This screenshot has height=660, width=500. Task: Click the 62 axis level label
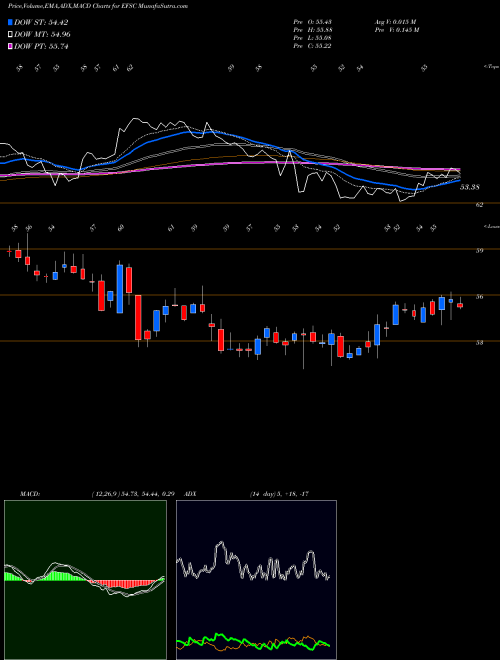click(x=479, y=205)
